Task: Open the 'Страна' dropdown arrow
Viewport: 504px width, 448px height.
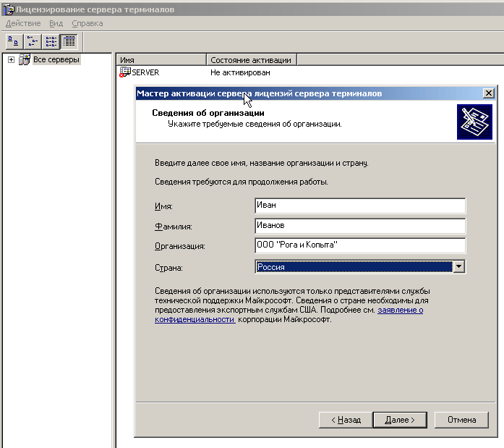Action: click(x=459, y=266)
